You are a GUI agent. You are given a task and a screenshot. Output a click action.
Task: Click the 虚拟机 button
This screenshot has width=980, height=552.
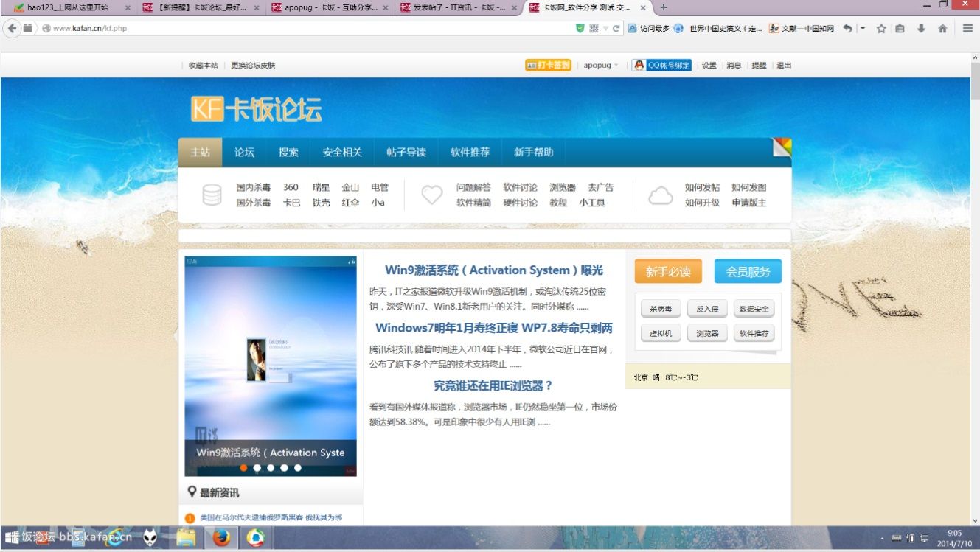661,333
